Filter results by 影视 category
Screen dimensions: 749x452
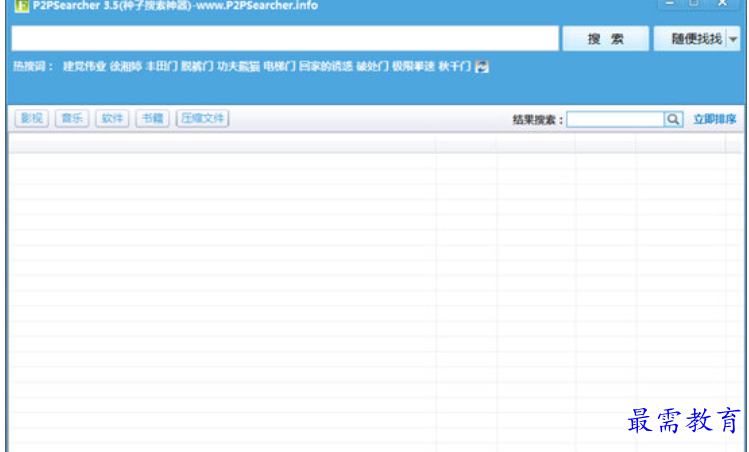point(32,118)
